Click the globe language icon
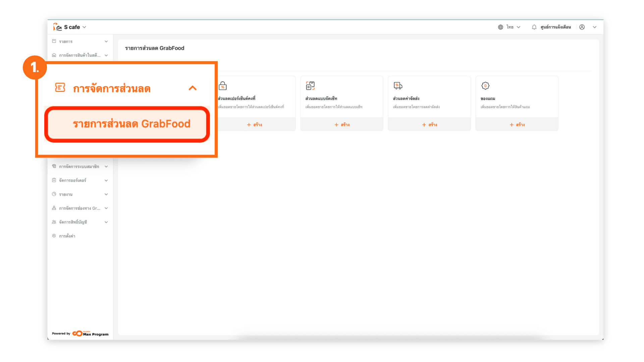 click(x=500, y=27)
